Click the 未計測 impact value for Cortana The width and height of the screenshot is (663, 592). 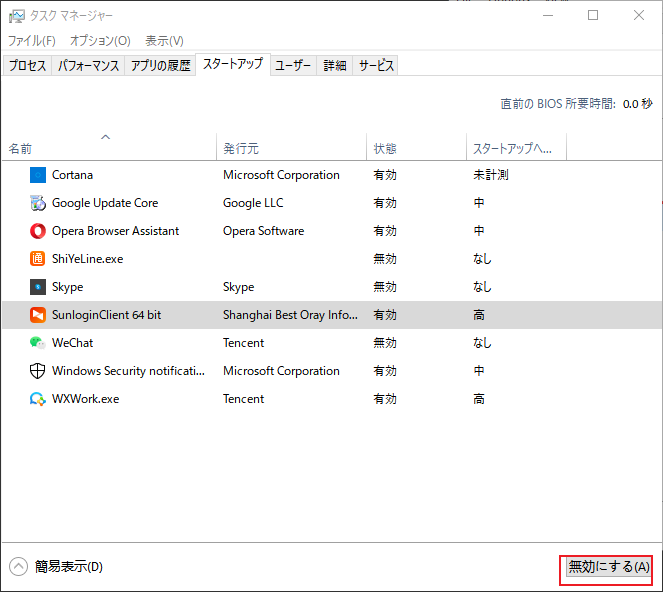[490, 175]
